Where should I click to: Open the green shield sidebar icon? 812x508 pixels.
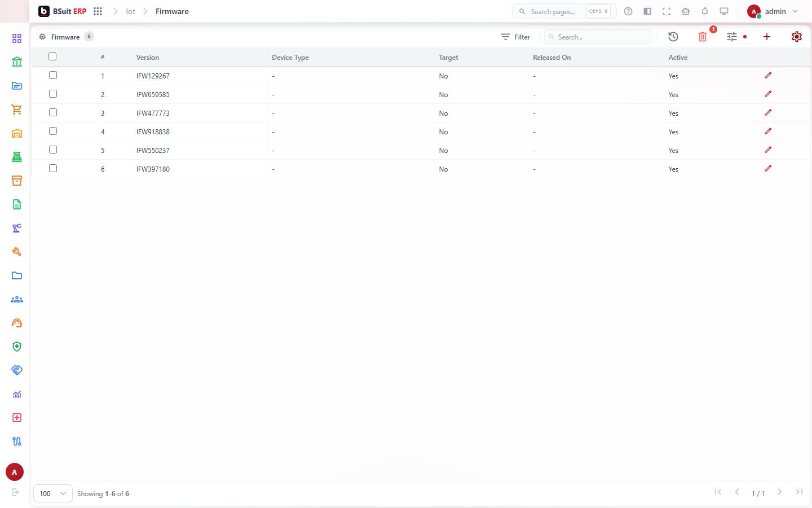tap(17, 347)
